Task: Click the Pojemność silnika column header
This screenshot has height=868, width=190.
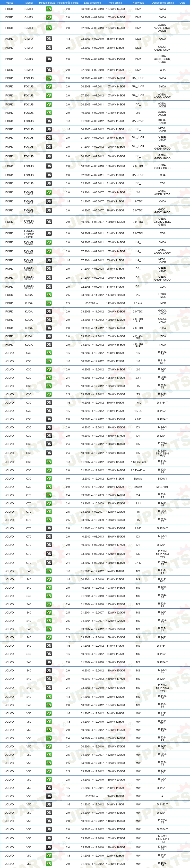Action: pos(68,3)
